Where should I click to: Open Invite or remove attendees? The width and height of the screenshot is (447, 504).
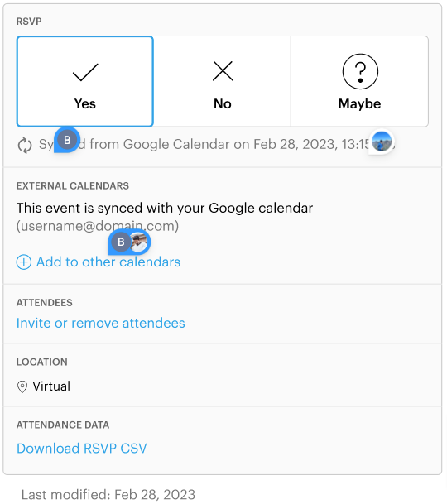tap(101, 323)
